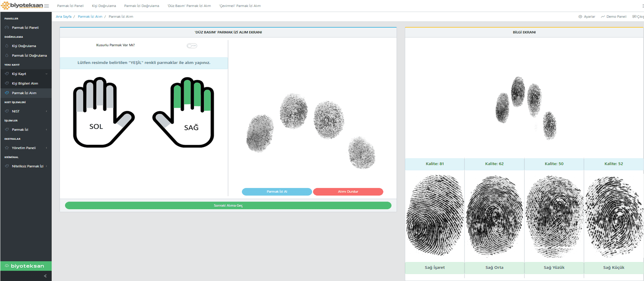Click the Çıkış logout link
The image size is (644, 281).
click(641, 17)
